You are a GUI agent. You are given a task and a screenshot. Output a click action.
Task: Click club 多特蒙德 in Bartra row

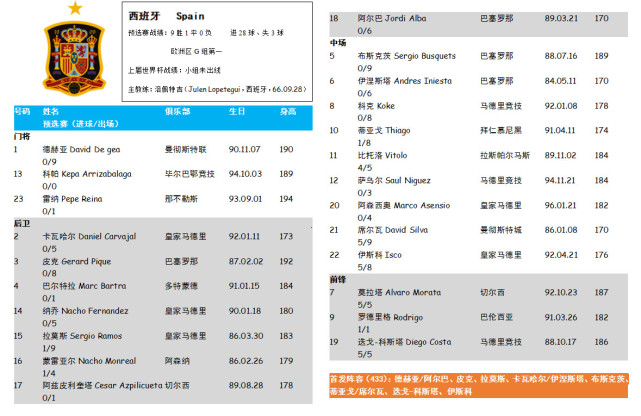181,286
